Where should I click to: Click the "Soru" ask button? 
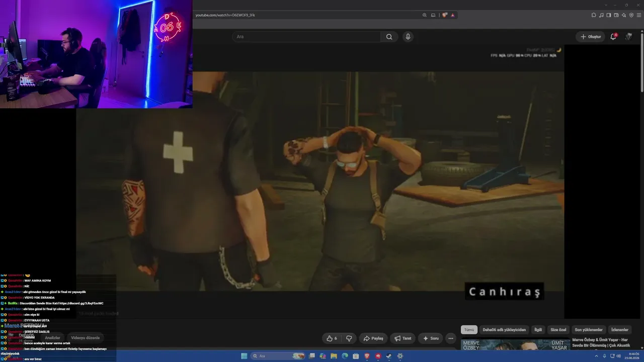pos(431,338)
